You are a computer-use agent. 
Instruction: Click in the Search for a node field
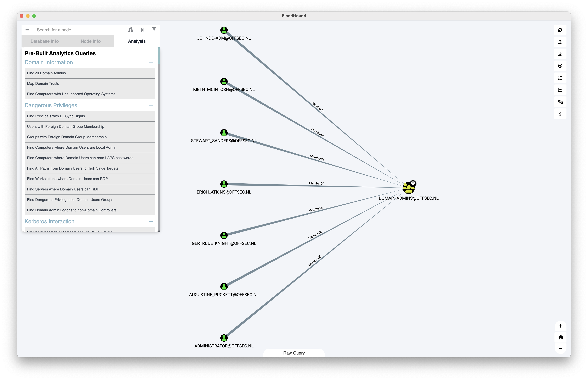(x=79, y=30)
